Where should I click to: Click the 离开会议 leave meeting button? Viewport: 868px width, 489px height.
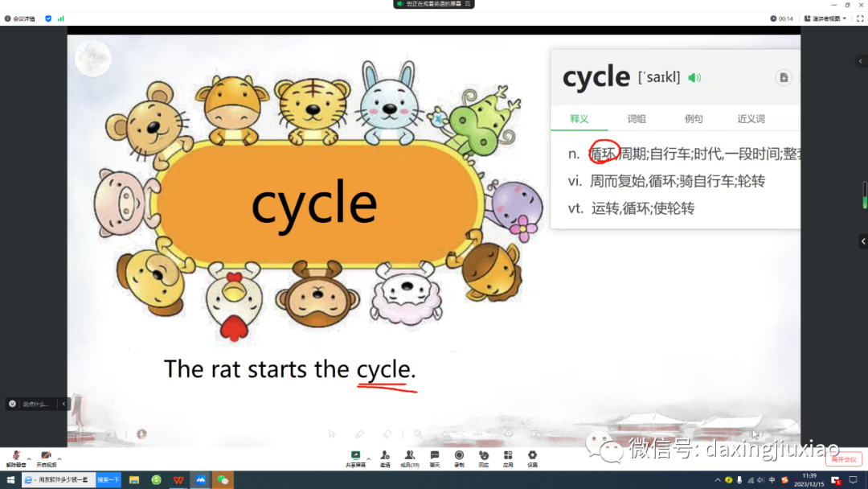843,459
